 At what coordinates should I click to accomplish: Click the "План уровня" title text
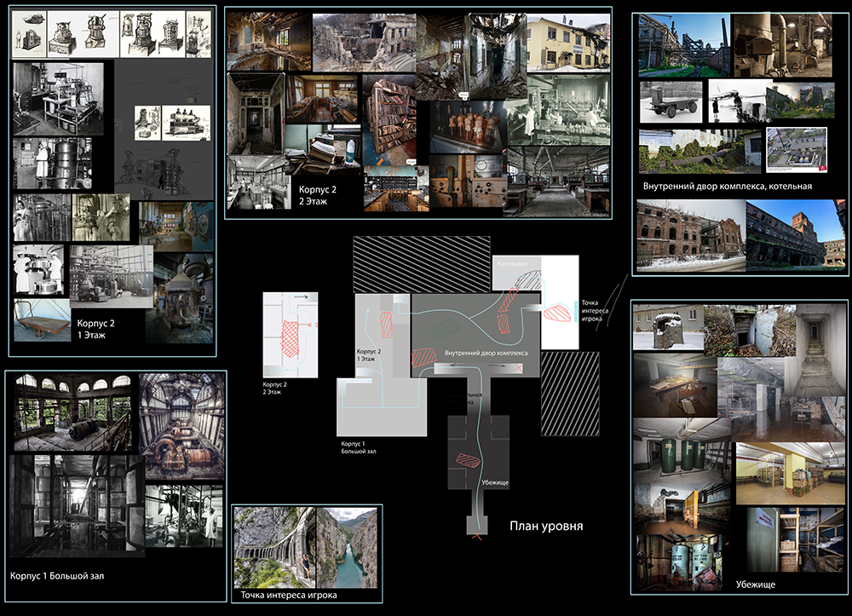pos(546,526)
